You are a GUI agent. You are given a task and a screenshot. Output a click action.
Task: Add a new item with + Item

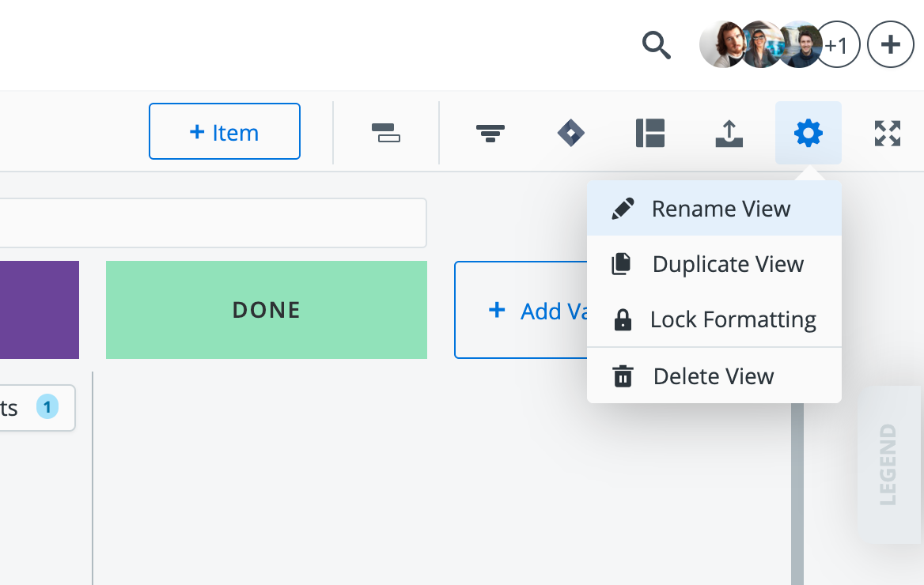[x=225, y=131]
